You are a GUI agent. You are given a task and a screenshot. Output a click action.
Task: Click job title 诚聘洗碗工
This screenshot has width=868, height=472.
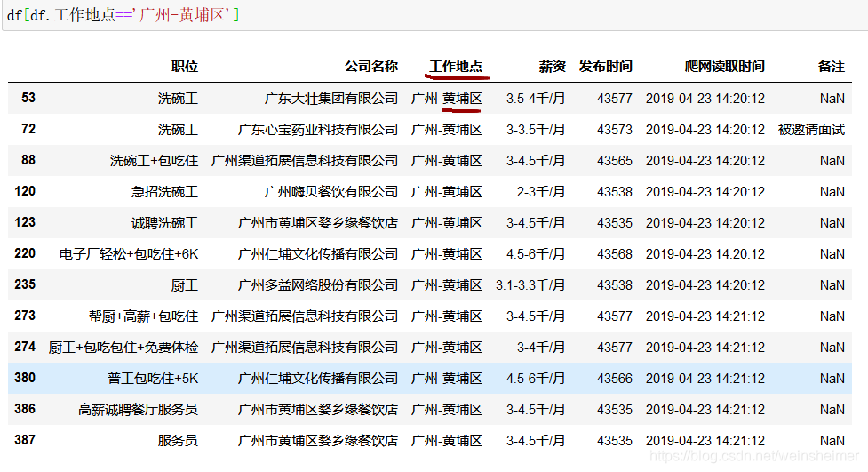(x=164, y=223)
